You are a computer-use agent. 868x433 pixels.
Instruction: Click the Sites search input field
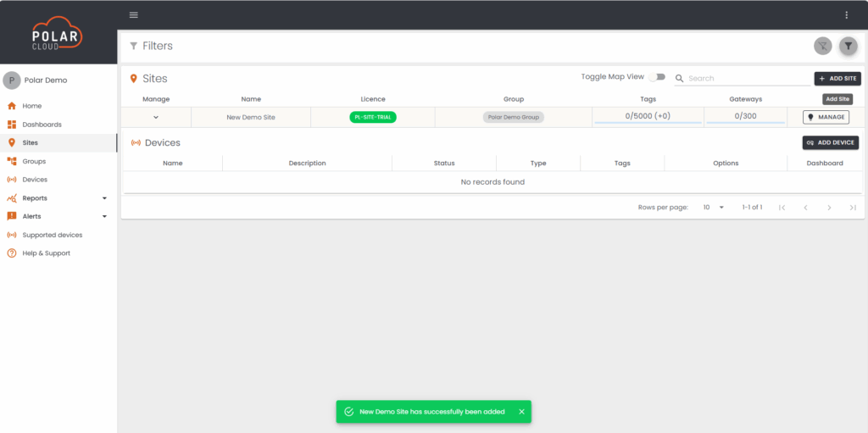tap(748, 79)
